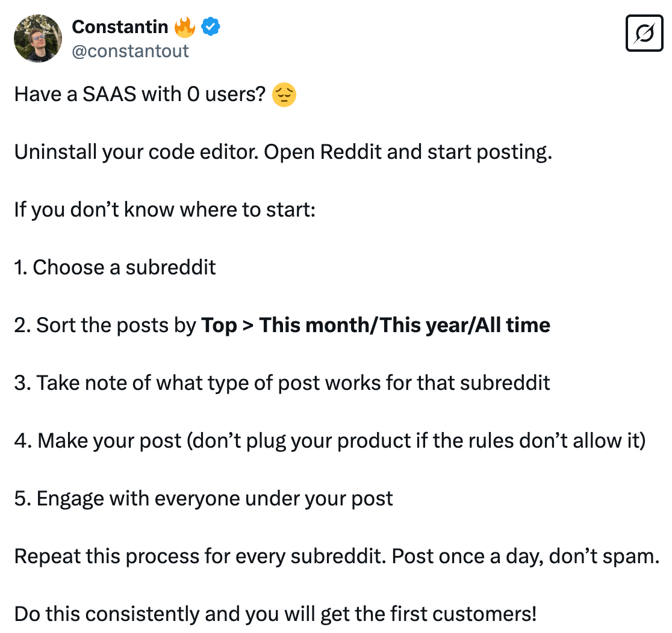Image resolution: width=672 pixels, height=633 pixels.
Task: Click step 2 about sorting posts by Top
Action: click(282, 325)
